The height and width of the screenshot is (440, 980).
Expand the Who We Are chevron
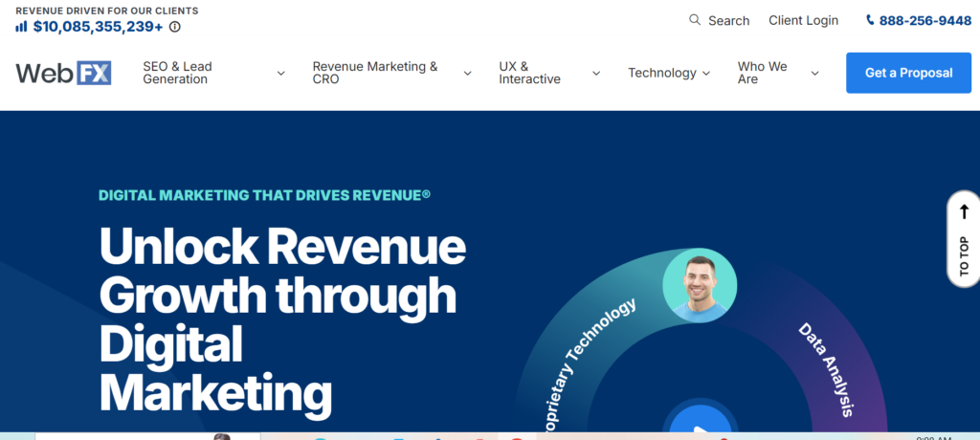[815, 73]
